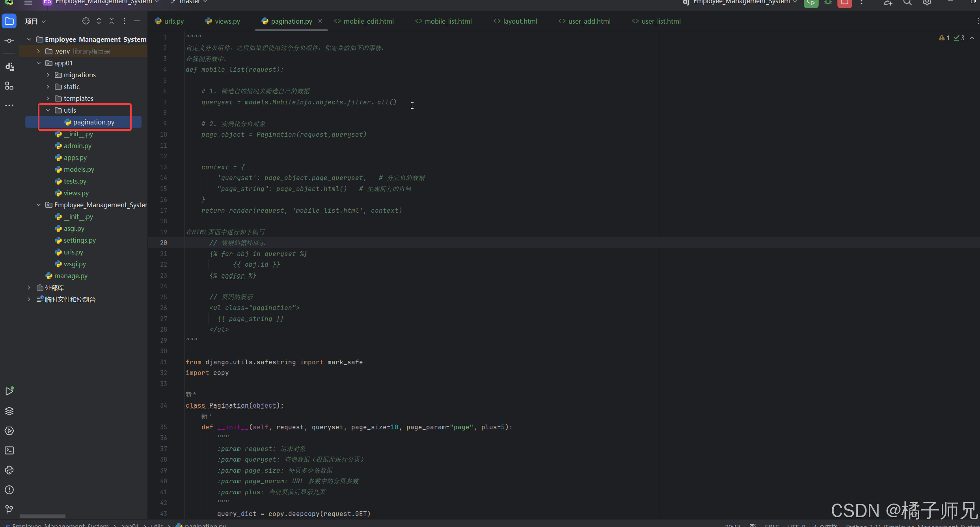Open the master branch dropdown
The height and width of the screenshot is (527, 980).
[190, 2]
